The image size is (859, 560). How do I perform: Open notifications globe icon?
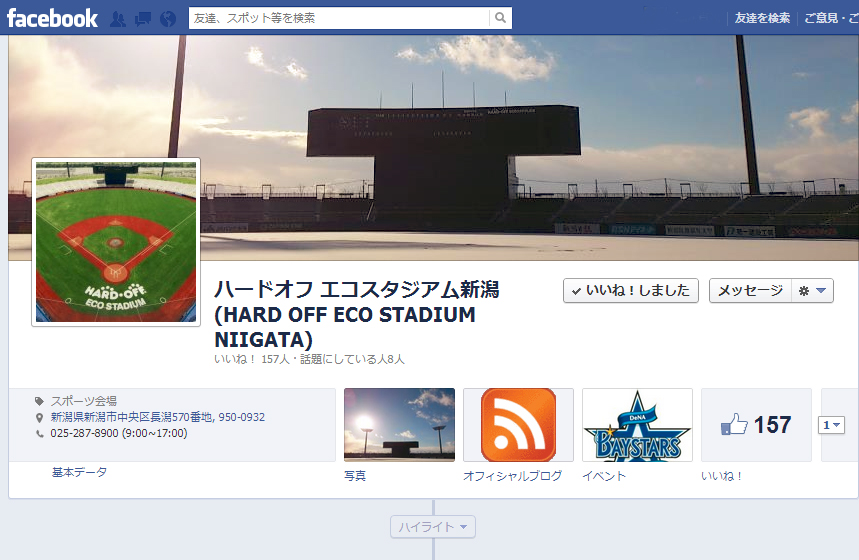pyautogui.click(x=168, y=19)
